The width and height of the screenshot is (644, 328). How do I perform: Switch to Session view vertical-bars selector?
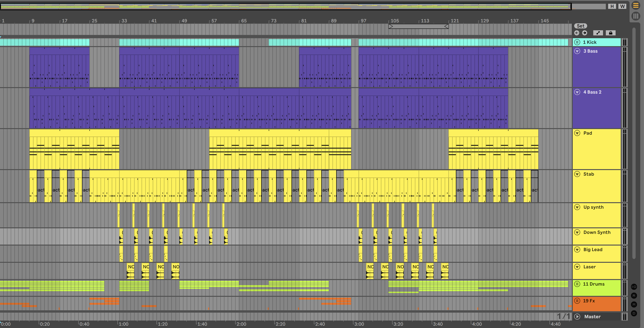635,16
